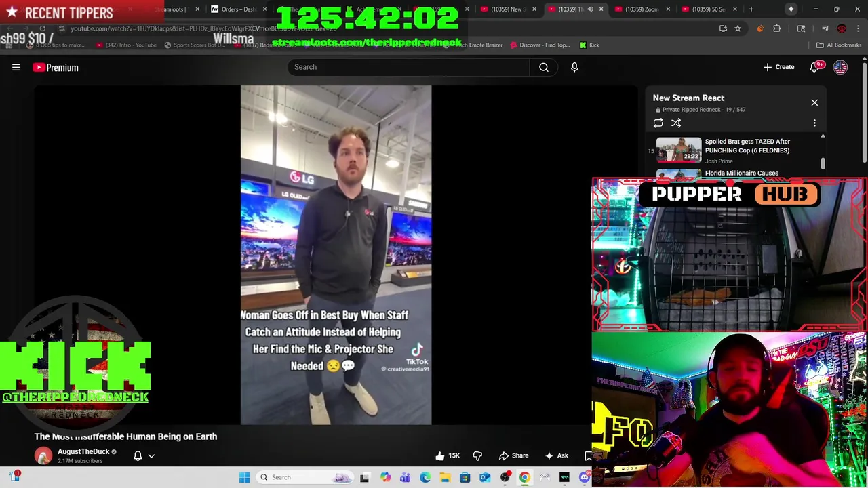The height and width of the screenshot is (488, 868).
Task: Close the New Stream React playlist panel
Action: 814,102
